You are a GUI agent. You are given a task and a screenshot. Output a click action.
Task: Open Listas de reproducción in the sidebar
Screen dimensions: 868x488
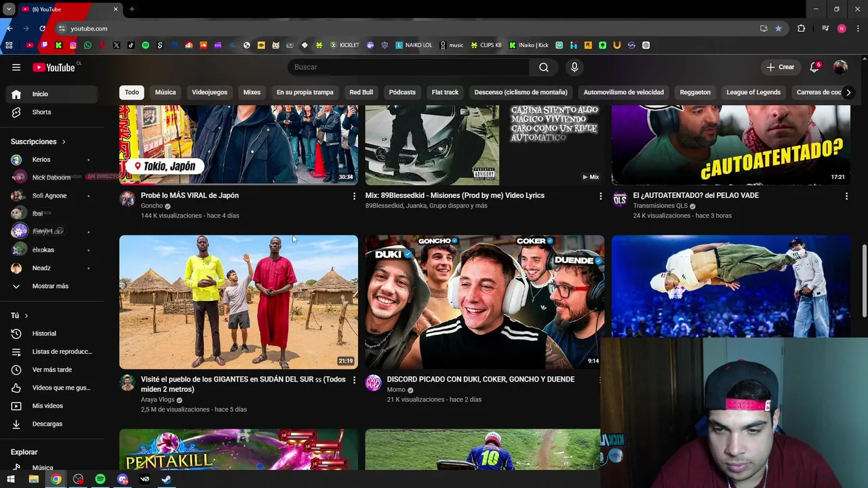[x=52, y=352]
